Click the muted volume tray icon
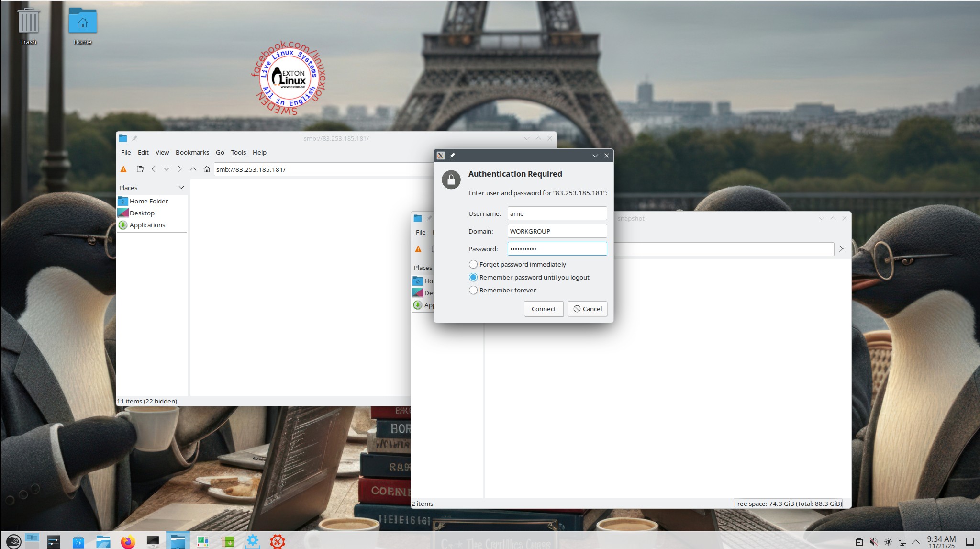 [873, 542]
